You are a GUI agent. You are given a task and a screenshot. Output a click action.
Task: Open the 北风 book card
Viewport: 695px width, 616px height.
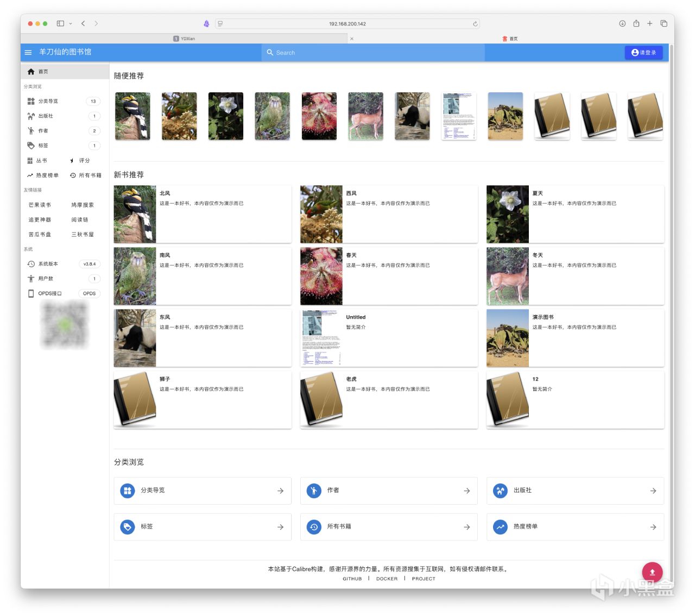pos(203,214)
